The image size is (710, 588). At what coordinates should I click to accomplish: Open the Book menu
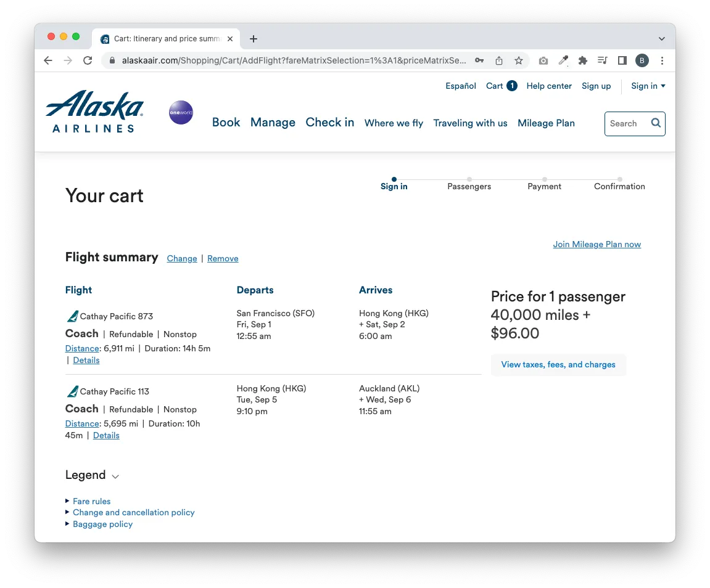226,123
